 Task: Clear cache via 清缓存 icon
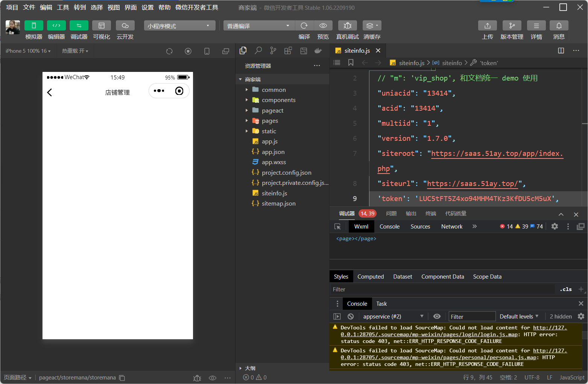tap(372, 26)
